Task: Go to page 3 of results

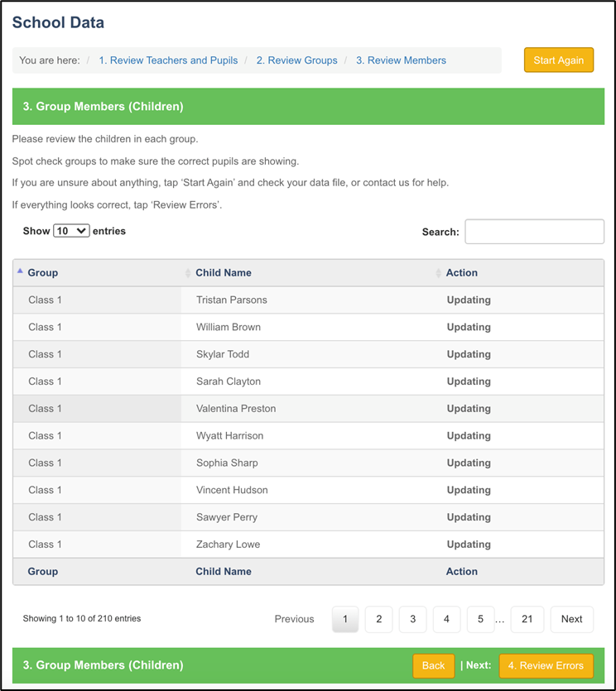Action: click(412, 619)
